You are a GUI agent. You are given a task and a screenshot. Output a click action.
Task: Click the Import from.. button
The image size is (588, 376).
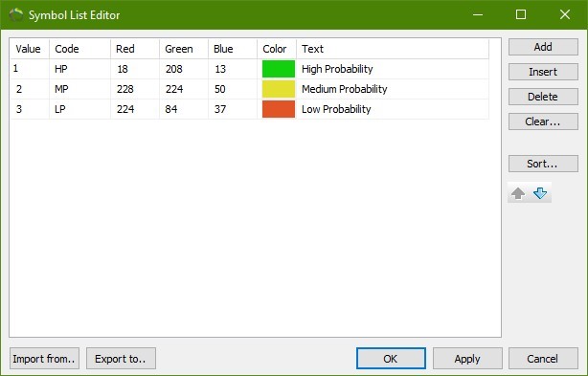(44, 359)
